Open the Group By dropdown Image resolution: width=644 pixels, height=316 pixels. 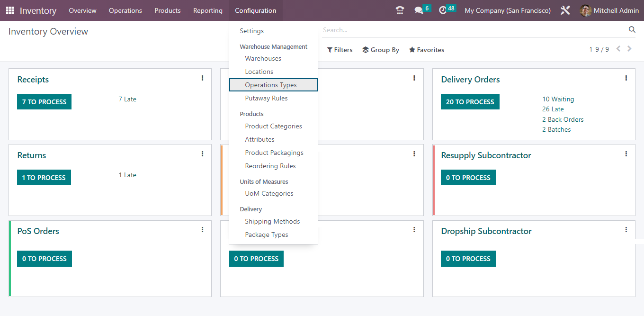pyautogui.click(x=381, y=49)
